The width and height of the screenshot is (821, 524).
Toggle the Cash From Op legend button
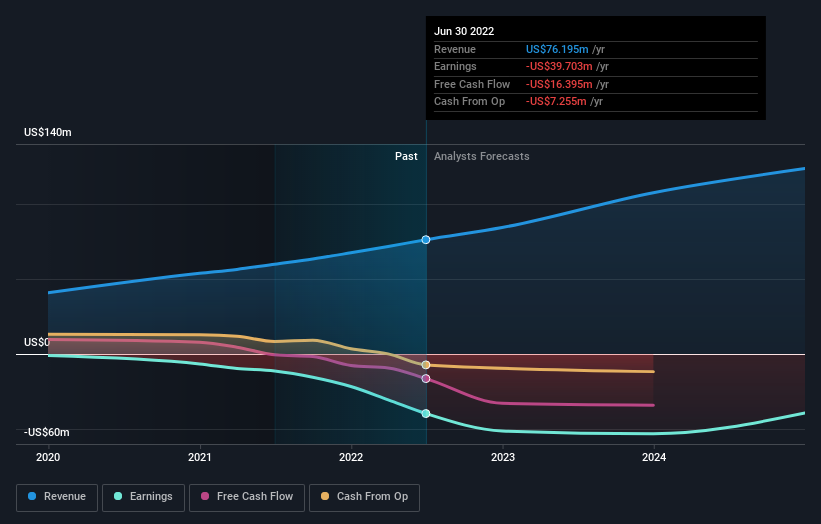click(364, 497)
